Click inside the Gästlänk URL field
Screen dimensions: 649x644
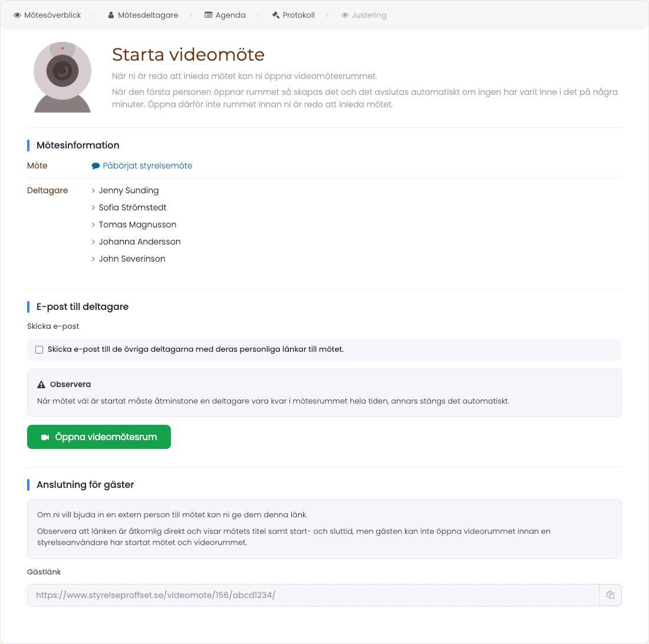tap(313, 595)
